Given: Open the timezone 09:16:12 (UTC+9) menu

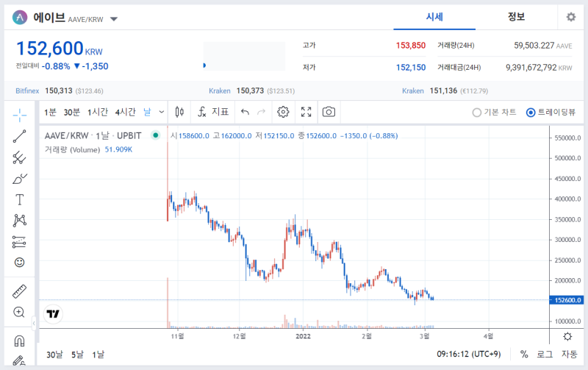Looking at the screenshot, I should point(469,354).
